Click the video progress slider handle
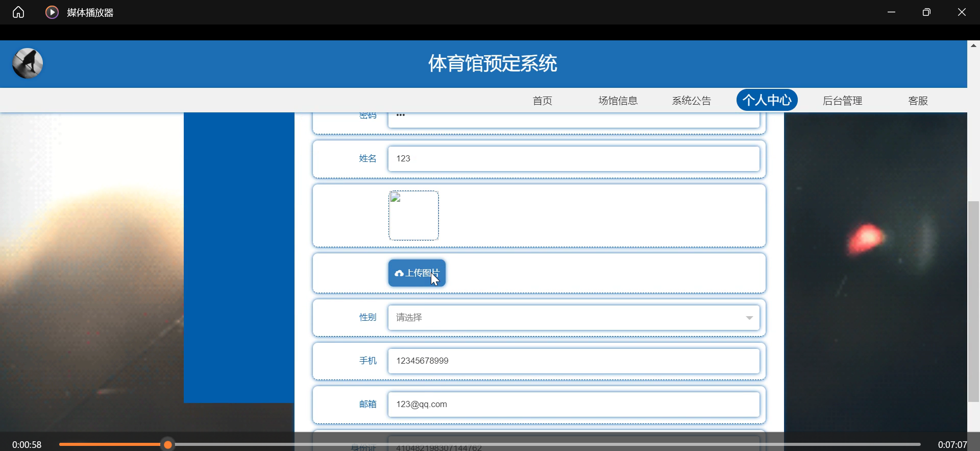 click(168, 445)
